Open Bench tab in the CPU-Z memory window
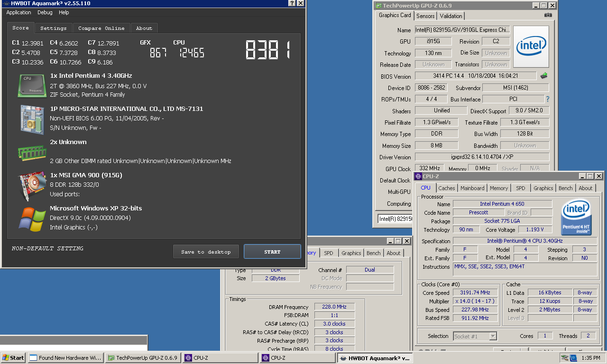The width and height of the screenshot is (607, 364). pyautogui.click(x=373, y=253)
